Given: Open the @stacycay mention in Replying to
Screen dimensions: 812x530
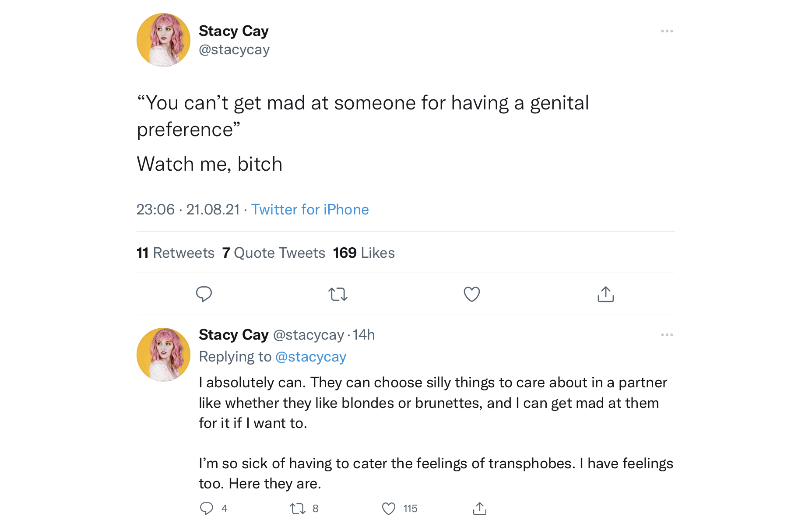Looking at the screenshot, I should point(311,357).
